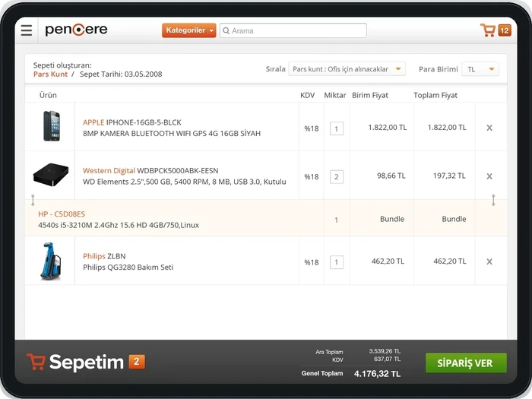This screenshot has height=399, width=532.
Task: Click the Philips shaver thumbnail
Action: [x=51, y=261]
